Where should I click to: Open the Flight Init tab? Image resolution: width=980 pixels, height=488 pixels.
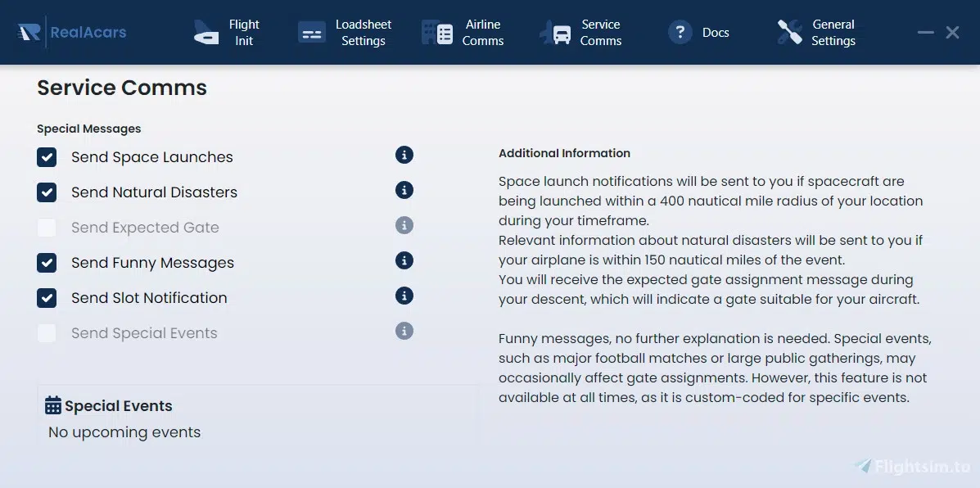[227, 33]
